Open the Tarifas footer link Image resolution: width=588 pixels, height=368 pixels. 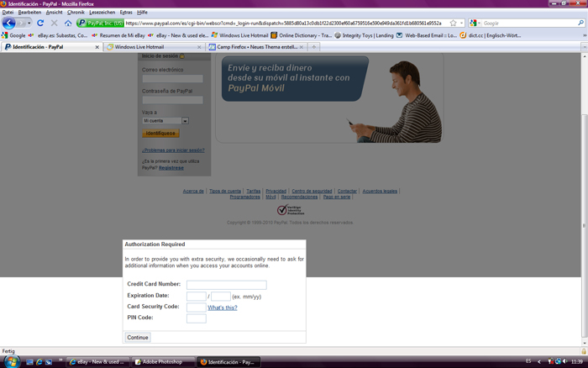[253, 191]
